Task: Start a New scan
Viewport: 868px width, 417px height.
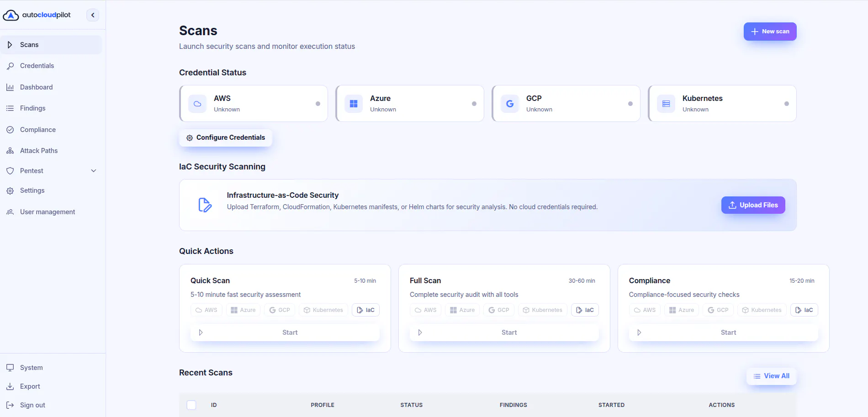Action: pyautogui.click(x=770, y=32)
